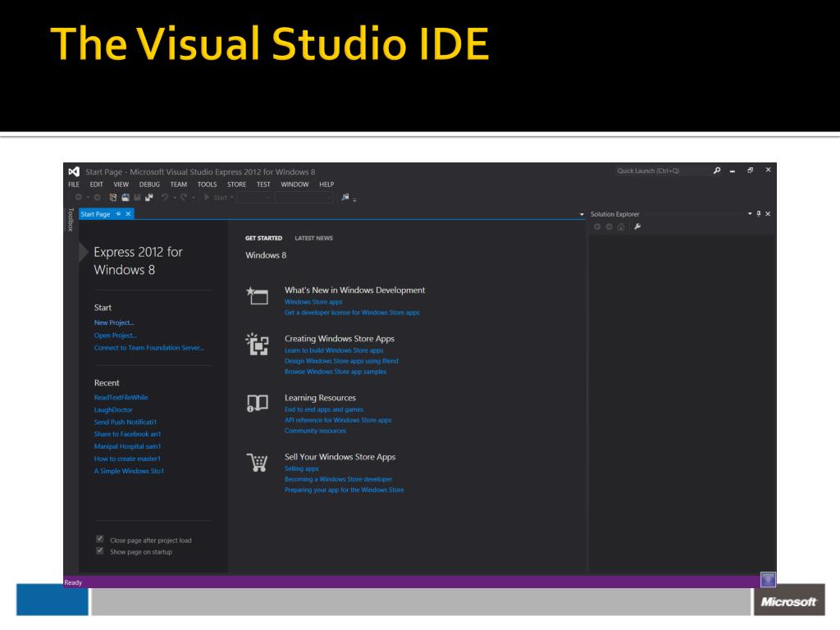
Task: Click Browse Windows Store app samples link
Action: pyautogui.click(x=336, y=372)
